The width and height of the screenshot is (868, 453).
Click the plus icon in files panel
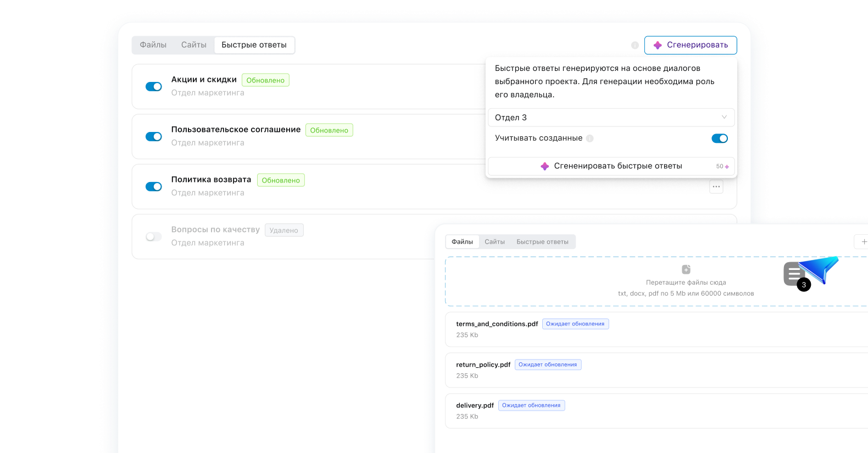[863, 241]
